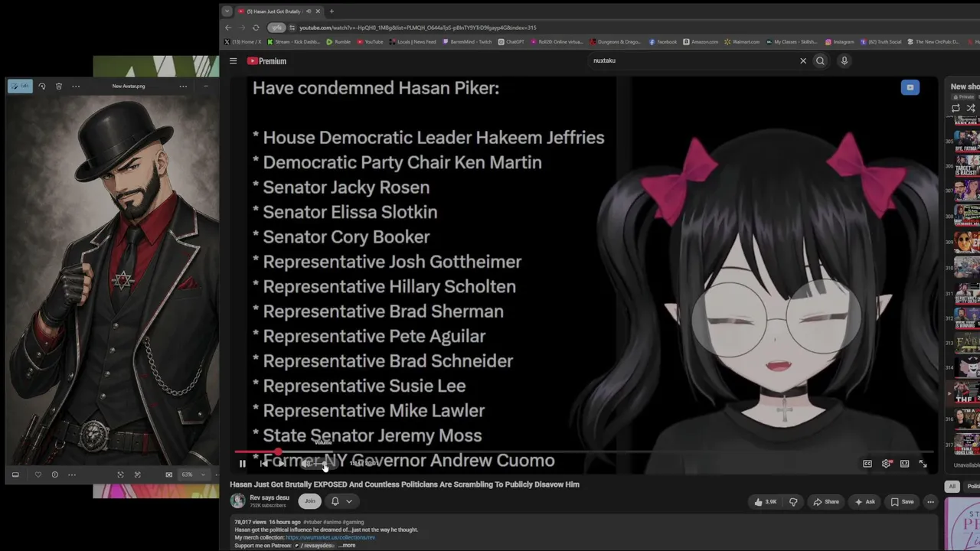The image size is (980, 551).
Task: Favorite the image with the heart icon
Action: [x=38, y=474]
